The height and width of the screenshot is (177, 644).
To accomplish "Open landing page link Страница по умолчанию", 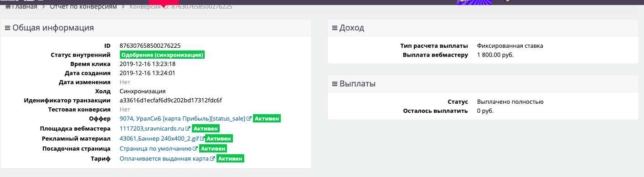I will coord(156,149).
